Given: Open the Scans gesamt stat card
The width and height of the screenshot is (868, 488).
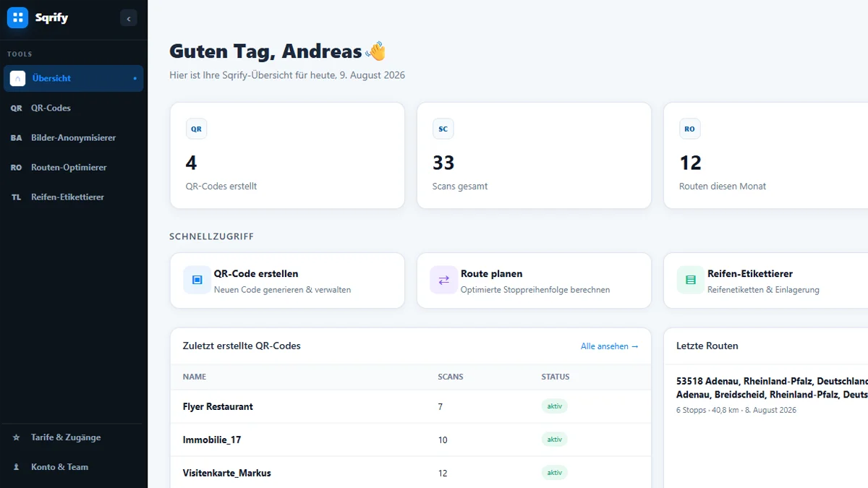Looking at the screenshot, I should 534,155.
